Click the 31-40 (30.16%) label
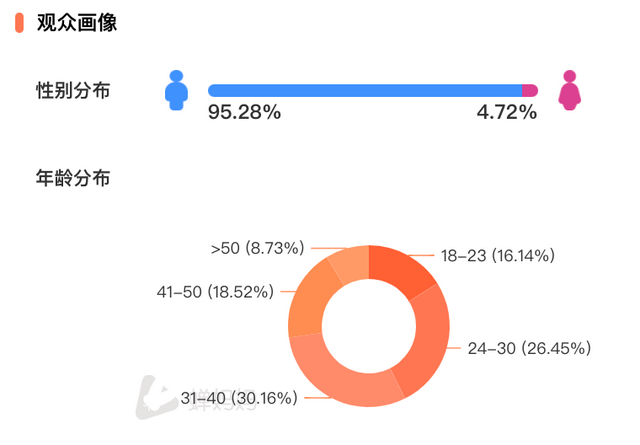Screen dimensions: 640x445 click(239, 398)
